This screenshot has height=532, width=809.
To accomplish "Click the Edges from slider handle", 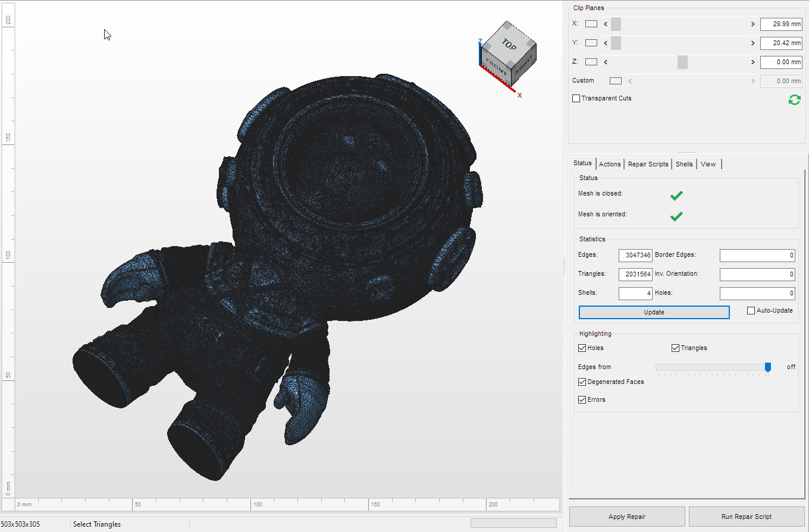I will pyautogui.click(x=768, y=367).
